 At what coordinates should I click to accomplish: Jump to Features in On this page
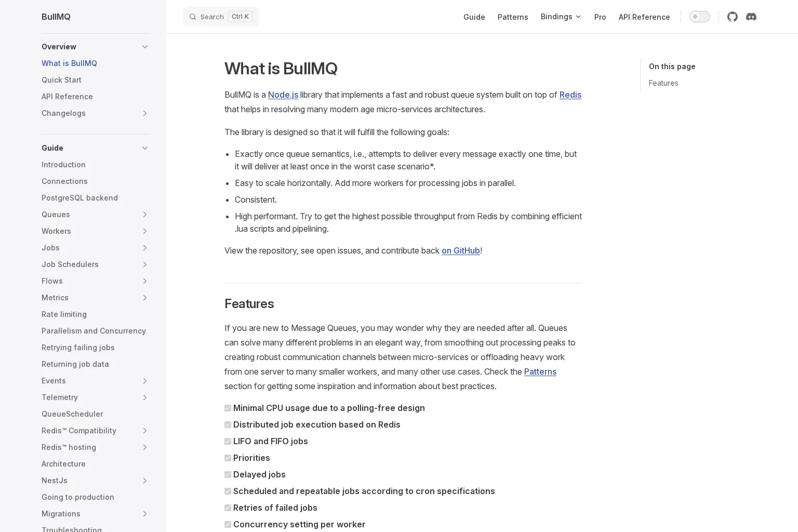point(663,83)
